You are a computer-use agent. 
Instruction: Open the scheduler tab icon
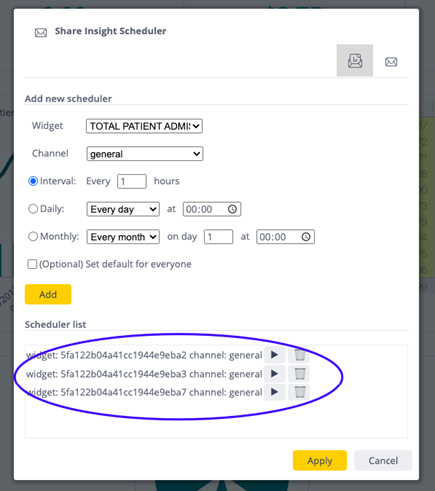(x=355, y=61)
